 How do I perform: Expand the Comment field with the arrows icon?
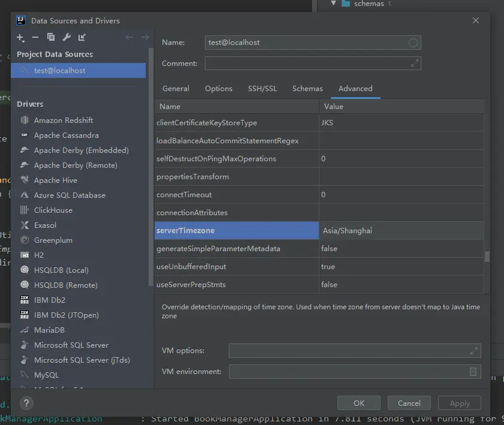coord(414,63)
